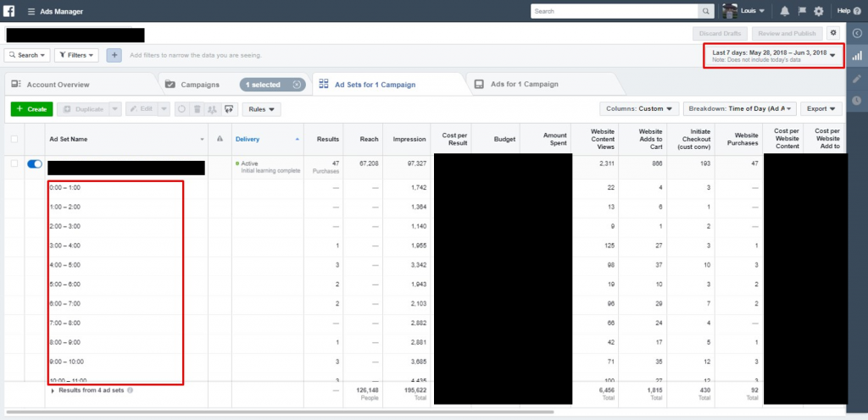The height and width of the screenshot is (420, 868).
Task: Click the 3:00 – 4:00 time row label
Action: point(65,246)
